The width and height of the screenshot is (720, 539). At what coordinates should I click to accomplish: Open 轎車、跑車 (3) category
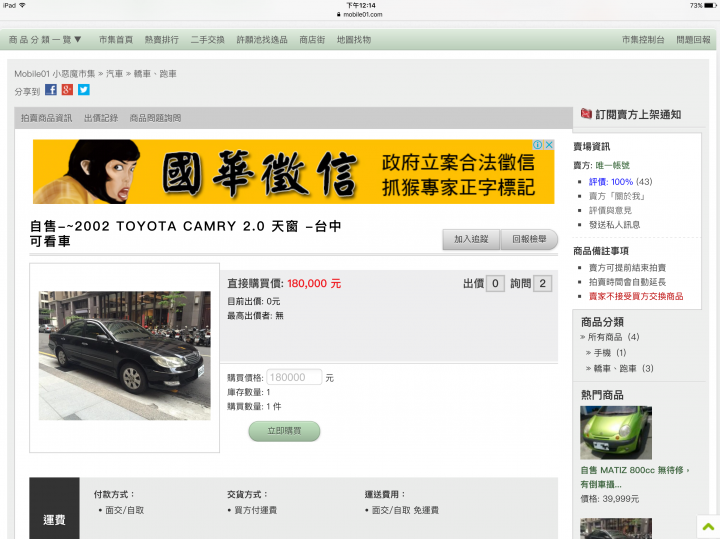click(624, 368)
